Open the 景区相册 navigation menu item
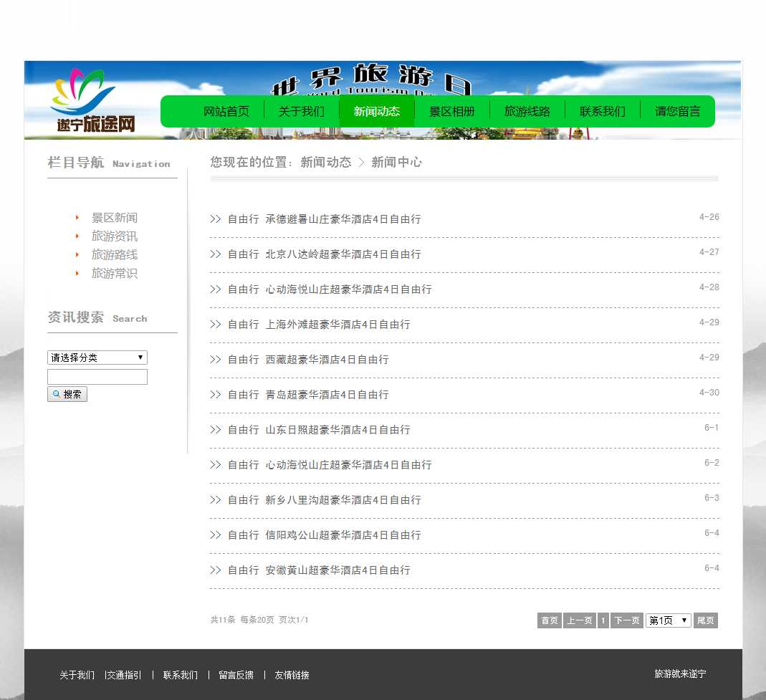The width and height of the screenshot is (766, 700). 452,111
